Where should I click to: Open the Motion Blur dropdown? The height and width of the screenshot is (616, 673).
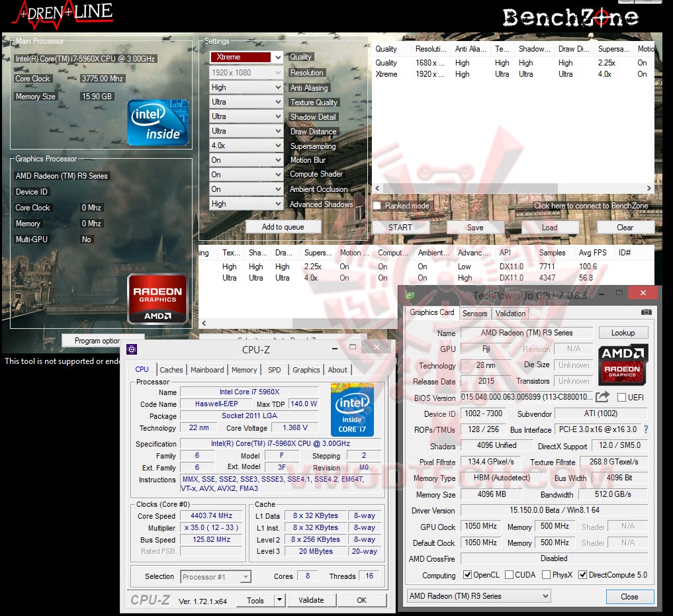(x=246, y=160)
